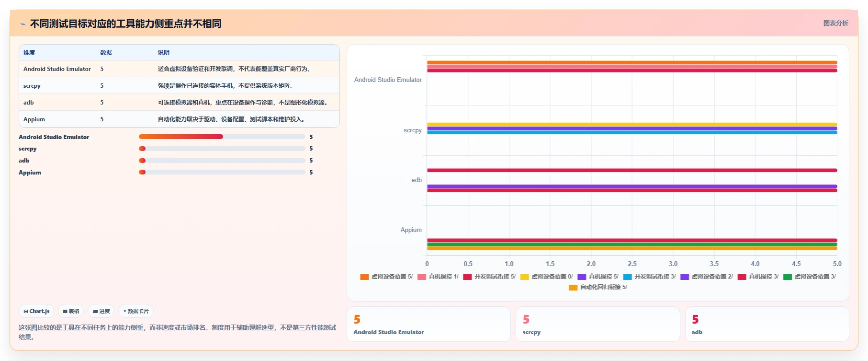Click the adb label on the chart axis

[417, 180]
